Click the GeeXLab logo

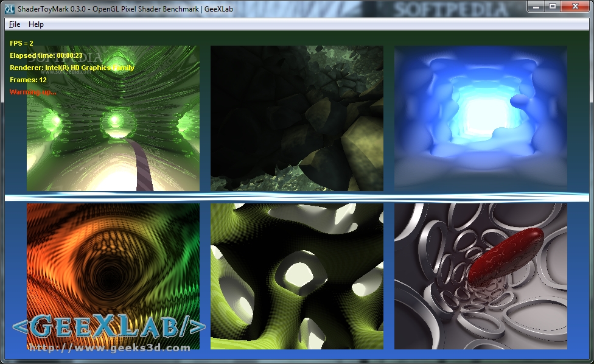click(x=109, y=326)
